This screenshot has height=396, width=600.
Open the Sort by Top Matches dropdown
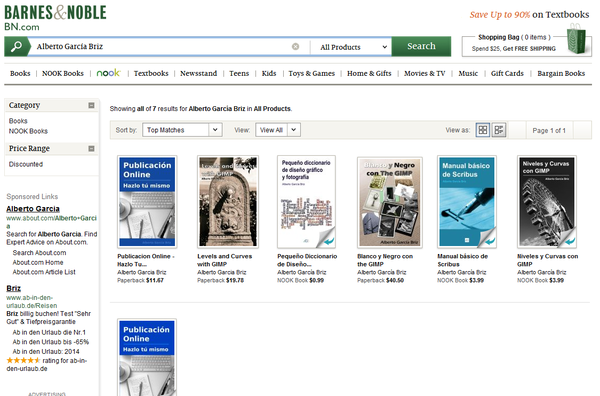point(182,130)
